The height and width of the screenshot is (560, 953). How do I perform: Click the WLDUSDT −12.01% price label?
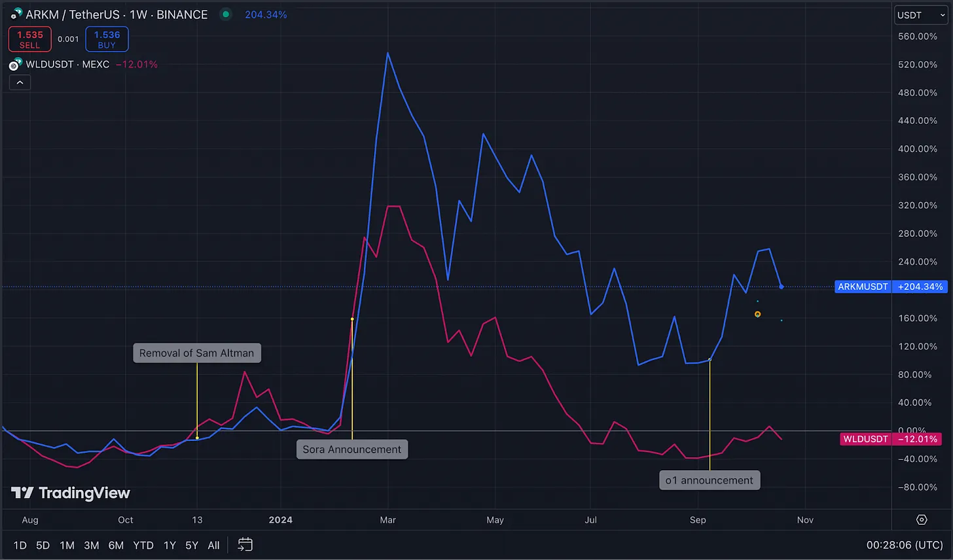tap(890, 439)
